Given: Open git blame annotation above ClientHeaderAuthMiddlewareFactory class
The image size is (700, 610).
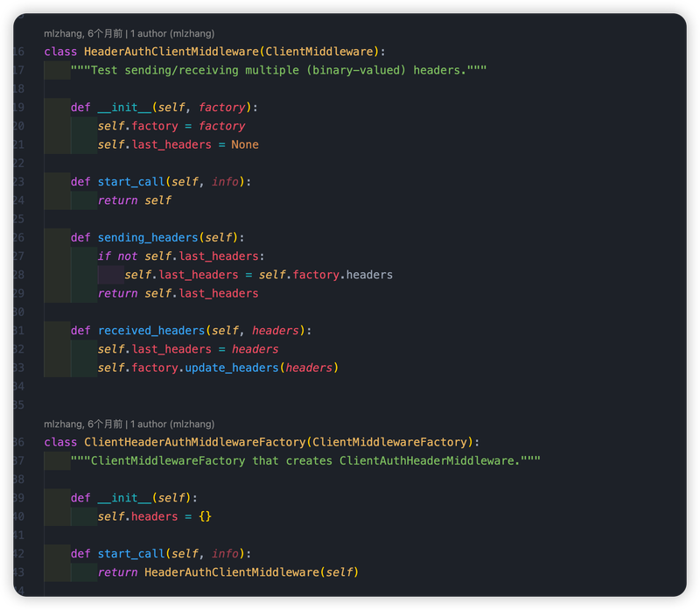Looking at the screenshot, I should (x=129, y=424).
